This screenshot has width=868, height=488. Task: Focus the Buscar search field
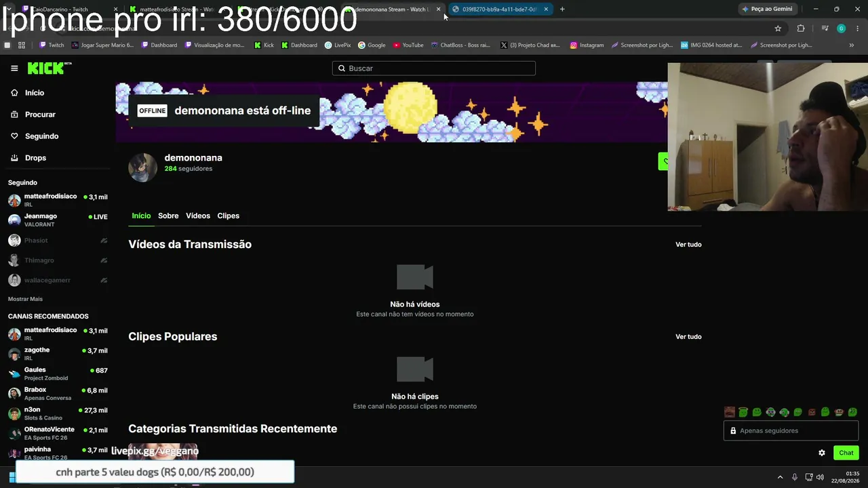[x=434, y=68]
